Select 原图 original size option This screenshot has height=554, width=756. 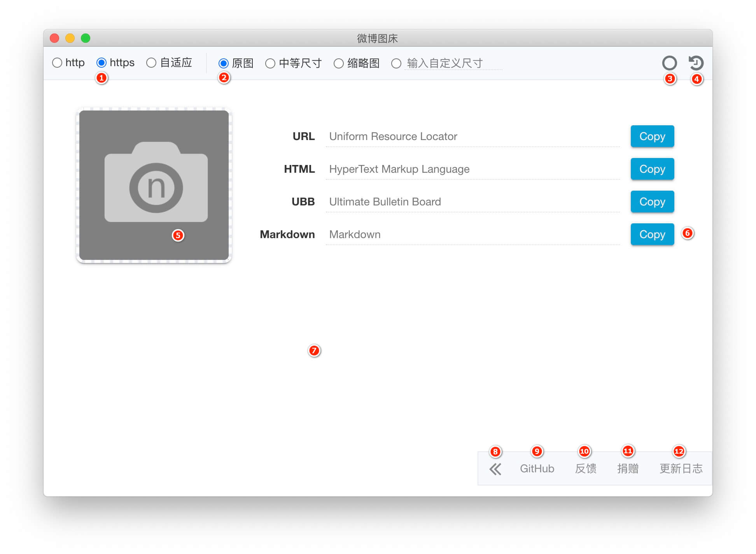pyautogui.click(x=224, y=63)
